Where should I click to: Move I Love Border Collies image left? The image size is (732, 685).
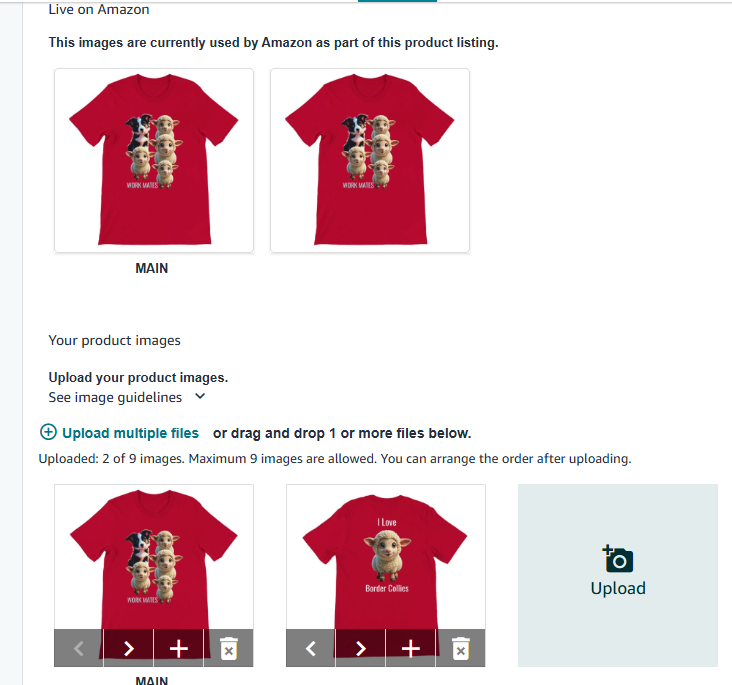pos(310,648)
